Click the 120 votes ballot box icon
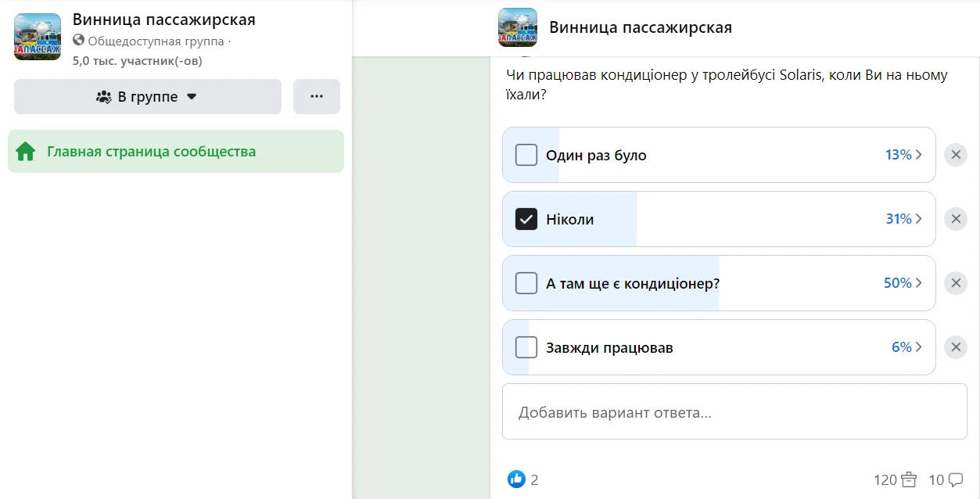 (908, 479)
